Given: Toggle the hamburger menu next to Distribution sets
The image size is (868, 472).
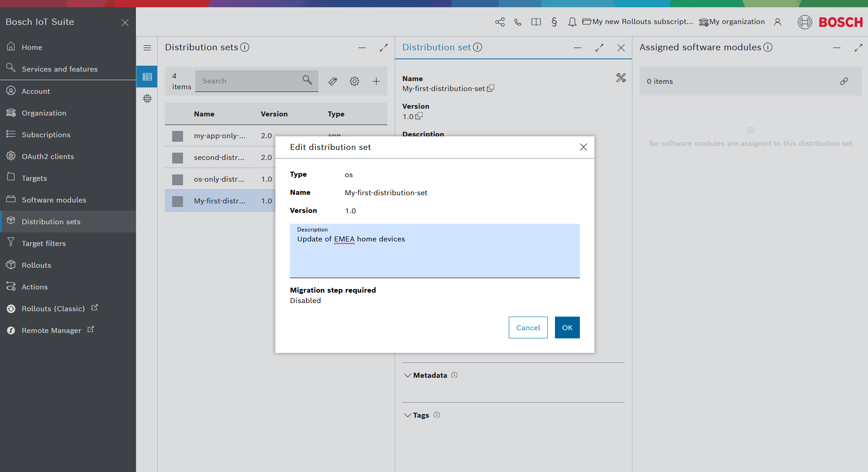Looking at the screenshot, I should pyautogui.click(x=147, y=48).
